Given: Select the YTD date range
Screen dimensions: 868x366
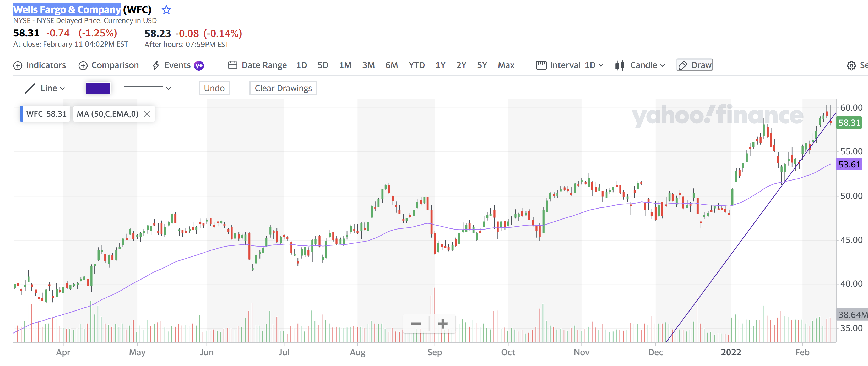Looking at the screenshot, I should (x=416, y=65).
